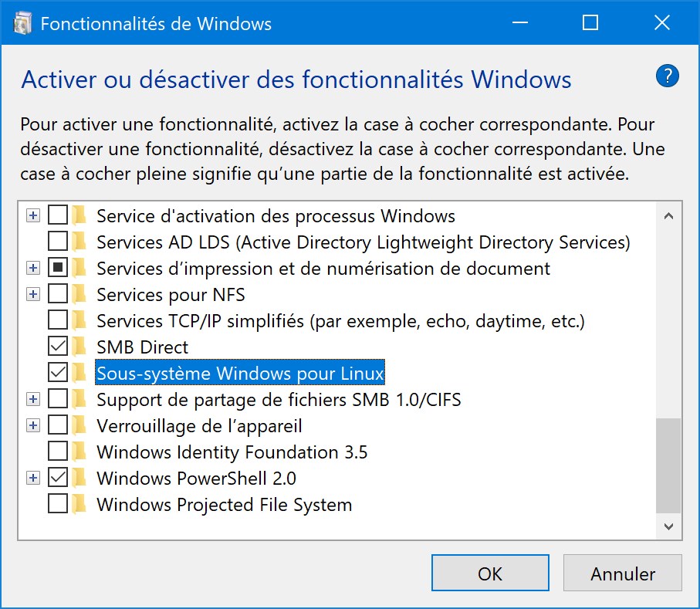Expand Support de partage de fichiers SMB 1.0/CIFS

point(32,399)
